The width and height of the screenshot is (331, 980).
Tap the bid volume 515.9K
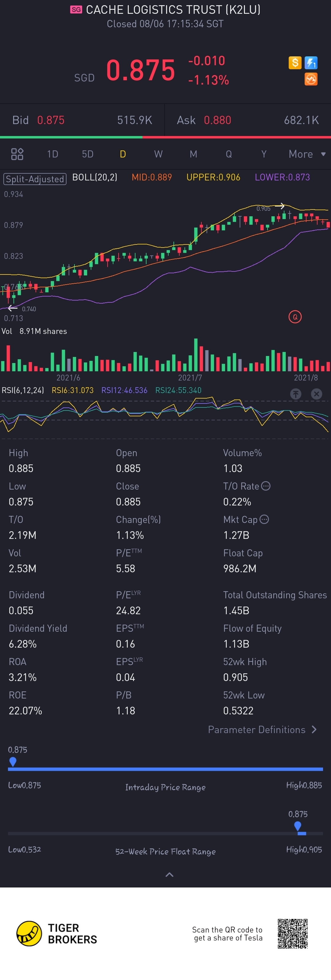[x=135, y=120]
